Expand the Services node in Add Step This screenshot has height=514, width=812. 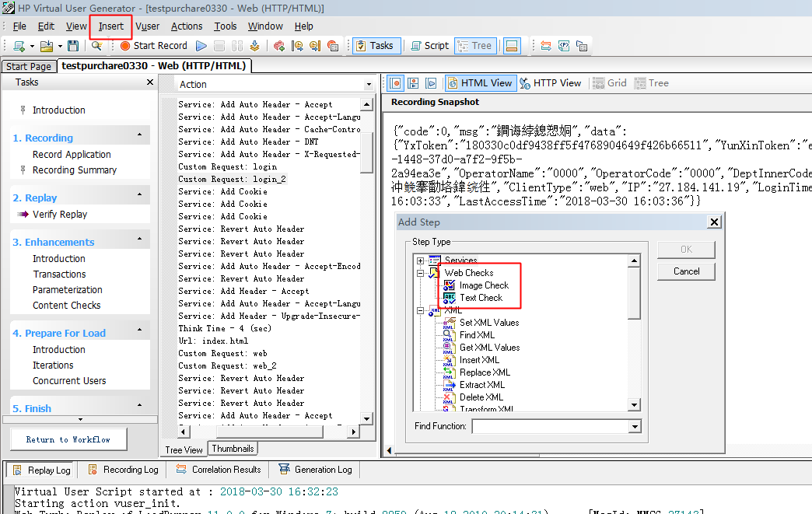click(420, 260)
